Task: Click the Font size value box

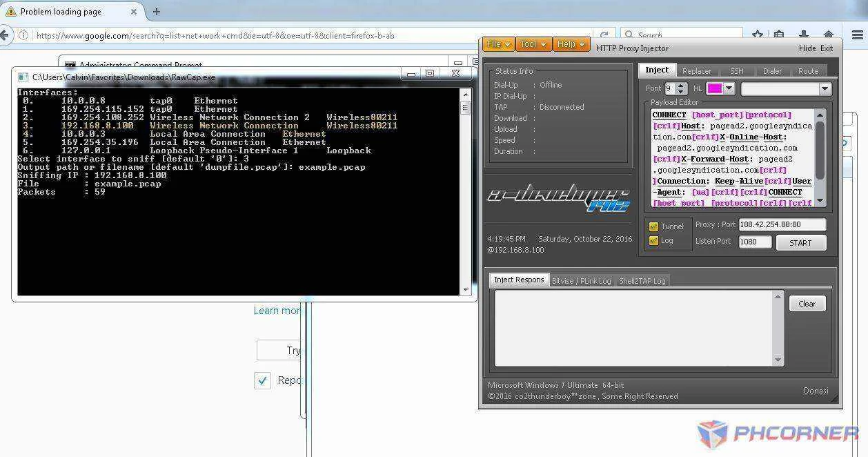Action: pos(670,88)
